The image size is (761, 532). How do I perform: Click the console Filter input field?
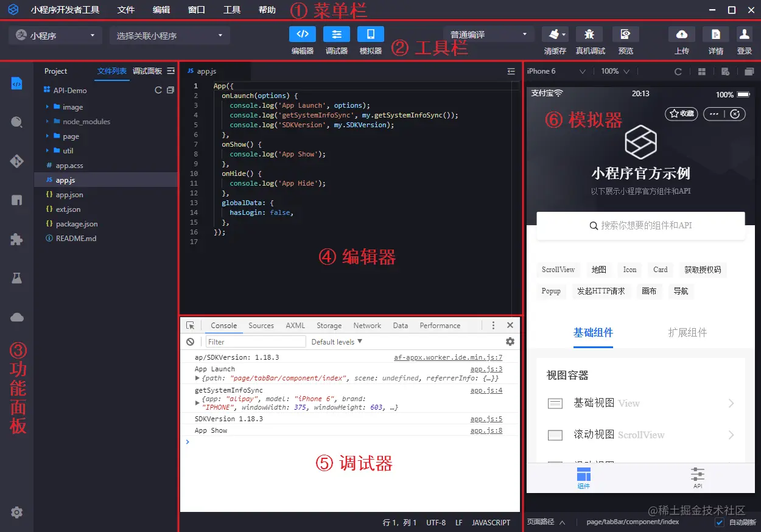255,342
